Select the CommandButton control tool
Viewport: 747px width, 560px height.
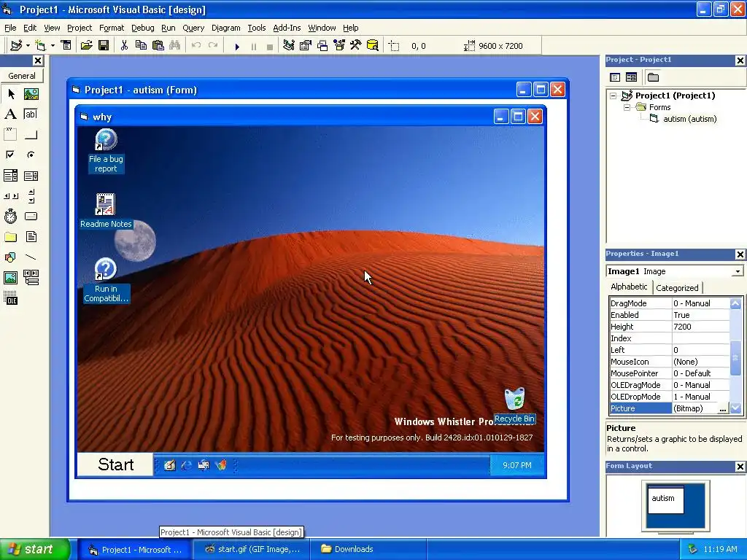point(31,135)
